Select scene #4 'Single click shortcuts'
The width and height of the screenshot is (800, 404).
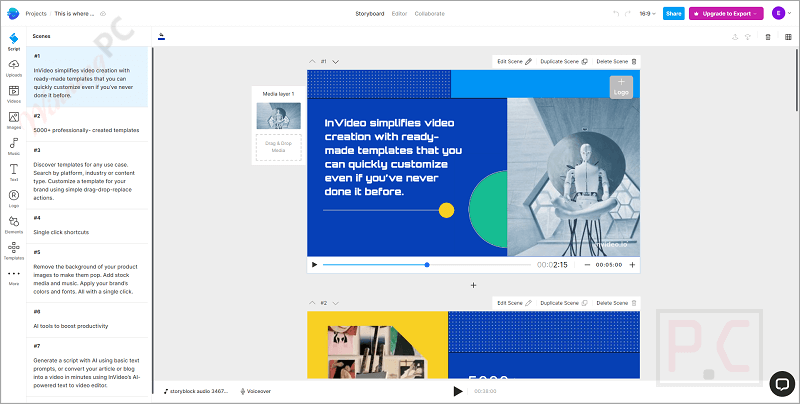coord(87,226)
